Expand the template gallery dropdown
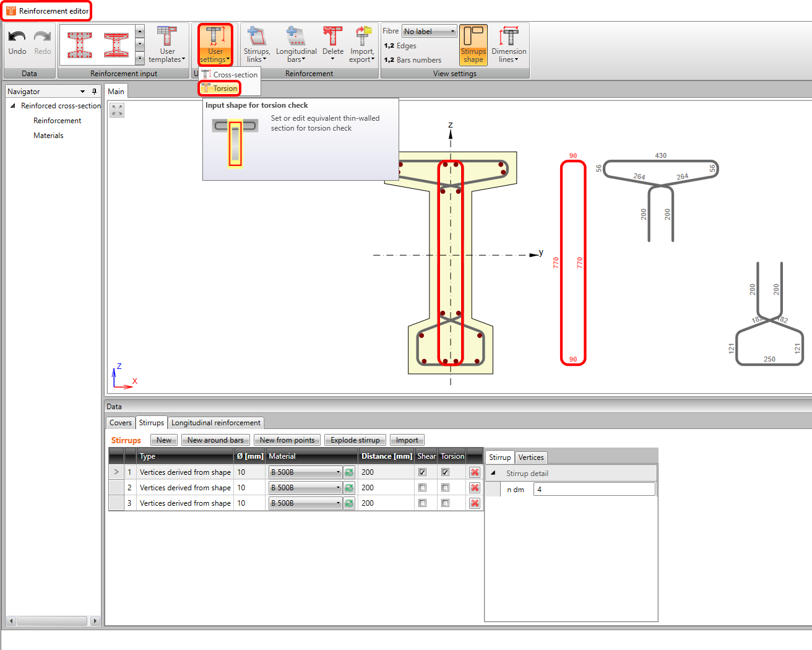Viewport: 812px width, 650px height. [140, 58]
